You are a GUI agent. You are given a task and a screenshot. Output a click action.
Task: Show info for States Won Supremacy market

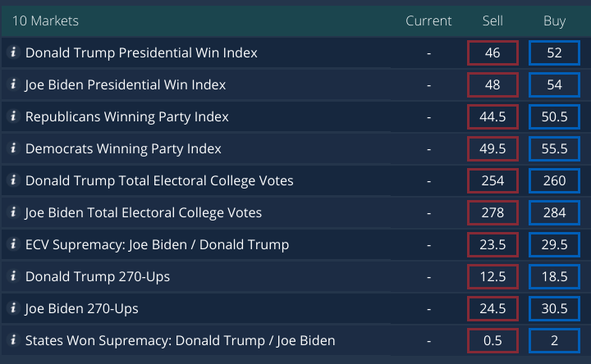13,340
